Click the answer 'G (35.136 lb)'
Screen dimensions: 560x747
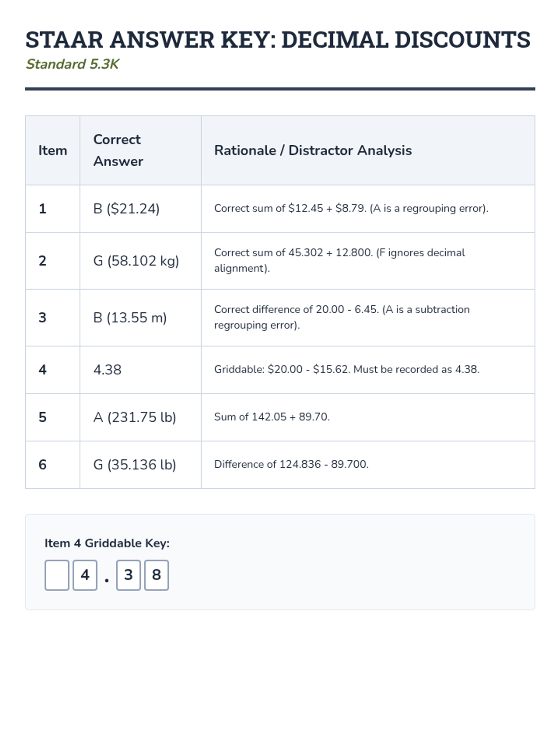[135, 465]
